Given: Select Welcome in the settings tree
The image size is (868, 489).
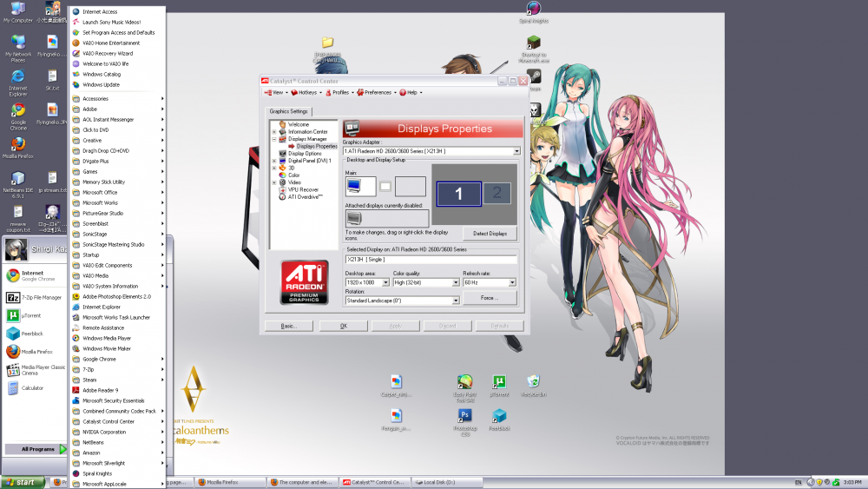Looking at the screenshot, I should [x=299, y=124].
